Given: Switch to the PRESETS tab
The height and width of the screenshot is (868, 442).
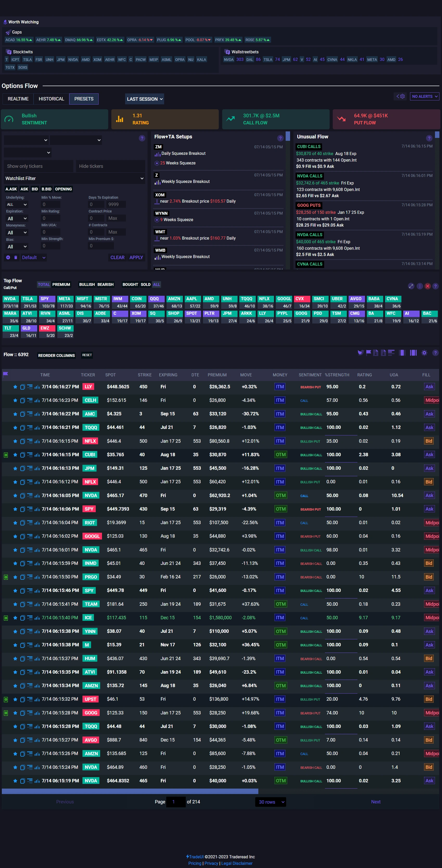Looking at the screenshot, I should click(84, 99).
